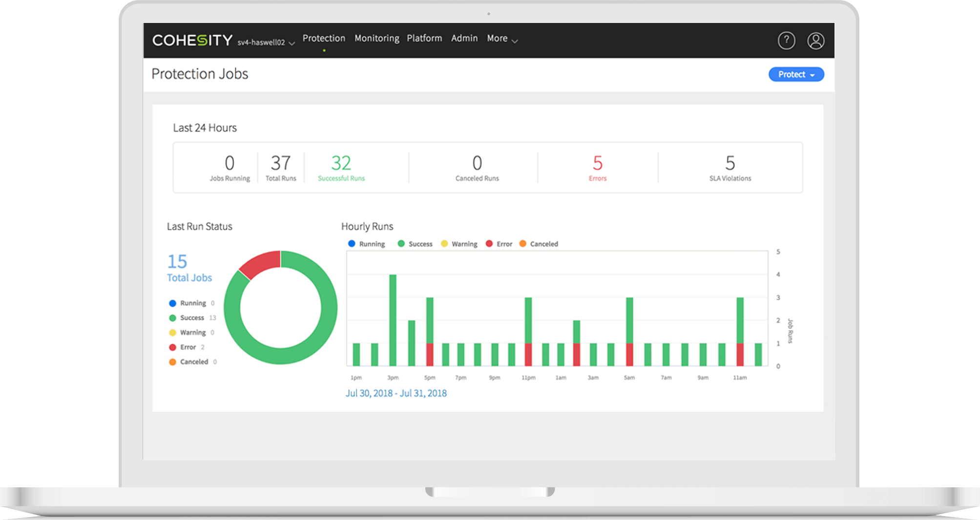Click Error 2 in Last Run Status legend
The height and width of the screenshot is (520, 980).
pyautogui.click(x=187, y=347)
